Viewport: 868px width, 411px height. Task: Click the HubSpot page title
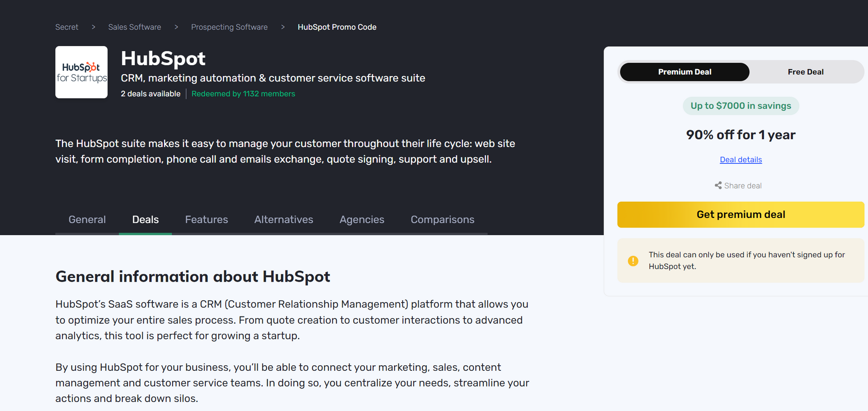pos(163,58)
